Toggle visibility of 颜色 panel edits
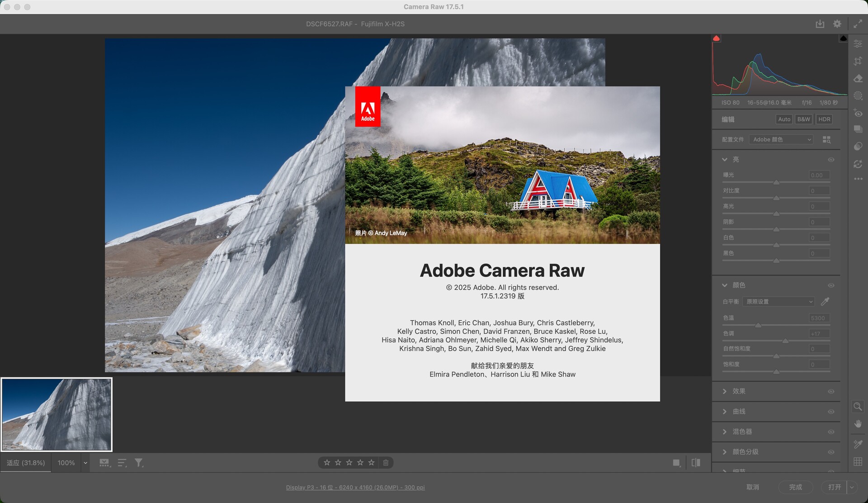 pos(831,285)
